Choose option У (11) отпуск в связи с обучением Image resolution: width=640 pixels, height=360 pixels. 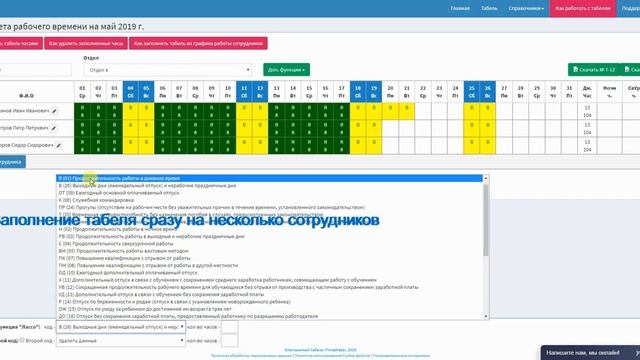(269, 280)
